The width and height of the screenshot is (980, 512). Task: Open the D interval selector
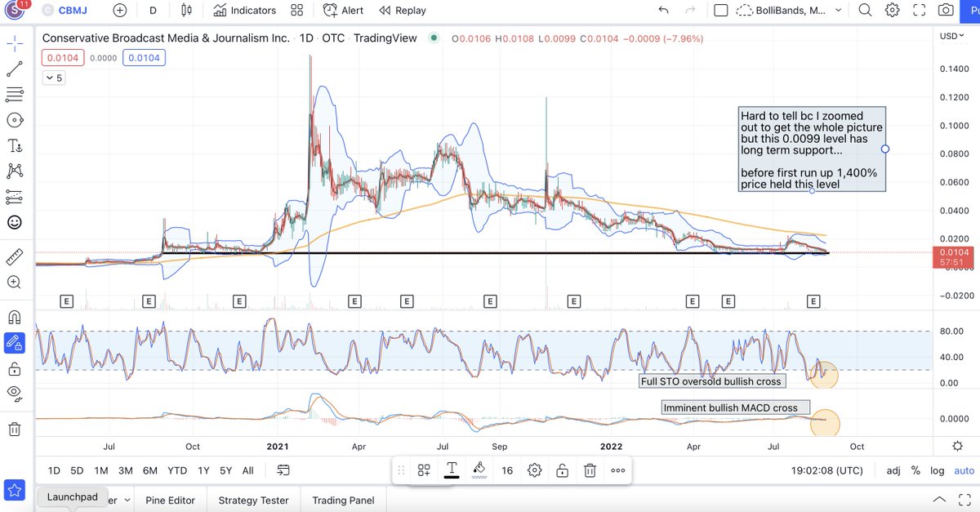coord(153,11)
